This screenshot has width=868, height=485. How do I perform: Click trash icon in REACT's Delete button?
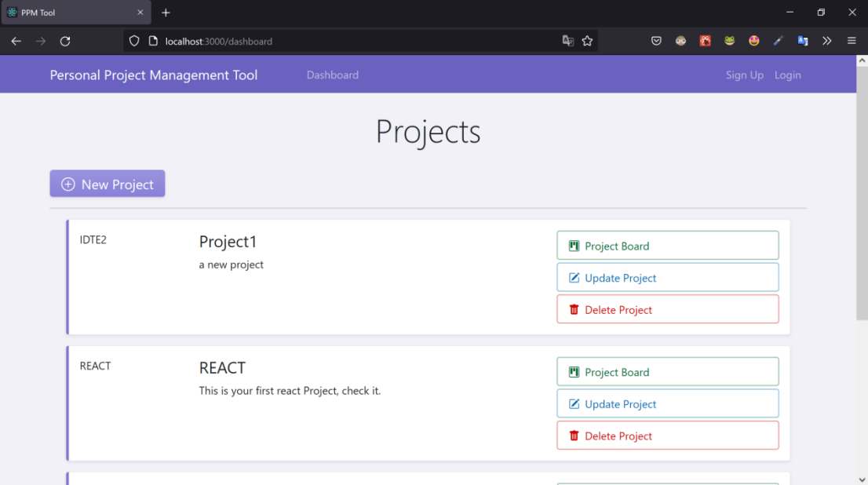pyautogui.click(x=574, y=436)
